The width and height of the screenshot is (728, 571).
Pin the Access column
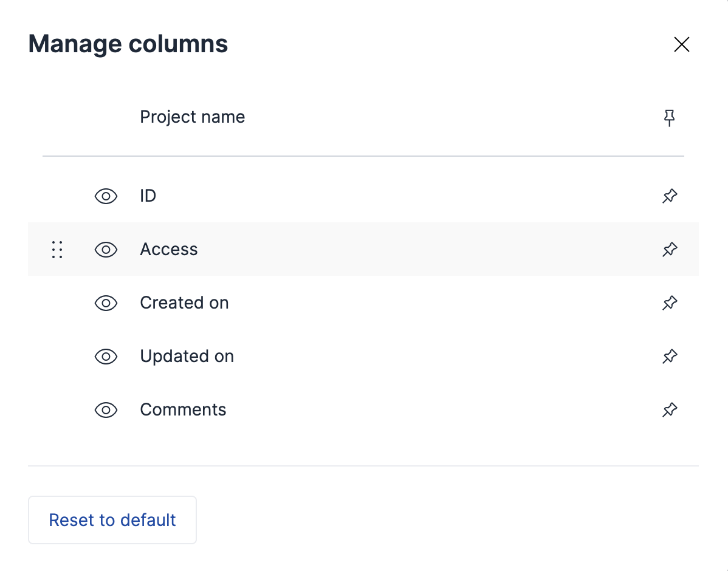pyautogui.click(x=669, y=250)
